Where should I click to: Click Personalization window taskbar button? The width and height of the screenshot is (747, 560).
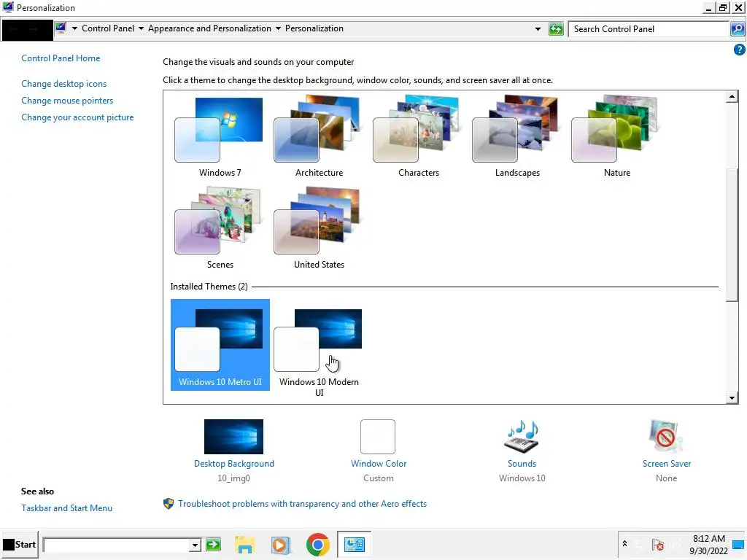[x=354, y=544]
